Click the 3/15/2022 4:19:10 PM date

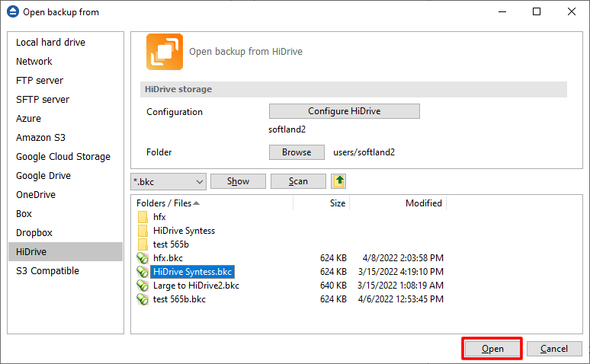pos(401,272)
